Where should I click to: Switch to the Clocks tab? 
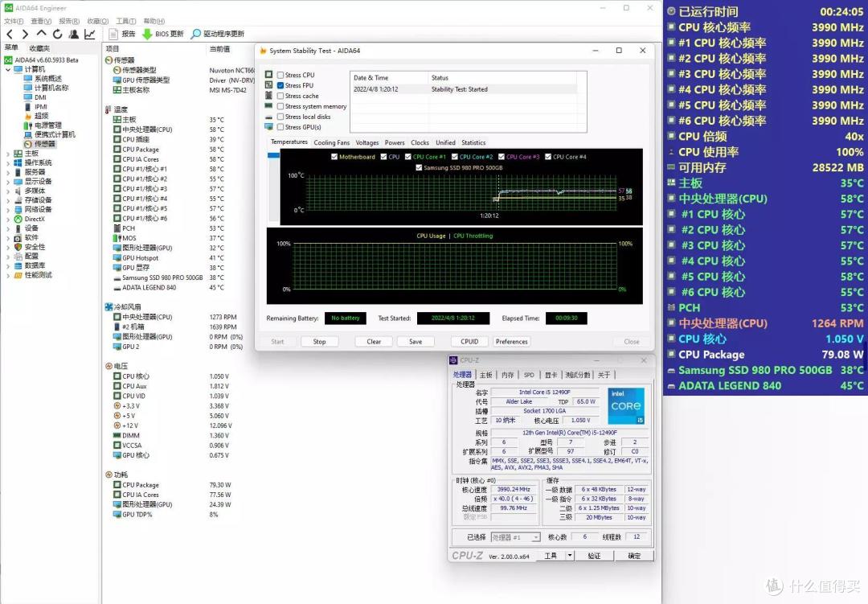[x=420, y=142]
